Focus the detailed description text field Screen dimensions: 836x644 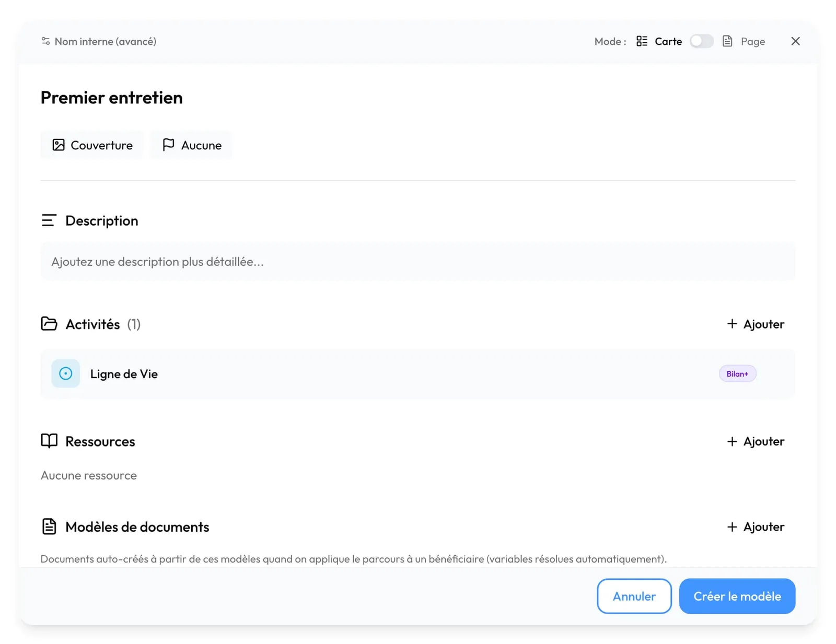click(x=418, y=262)
